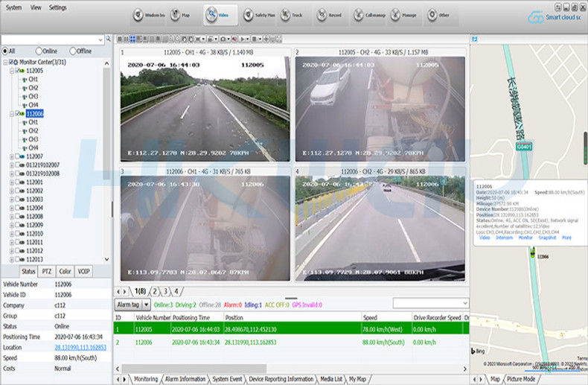Click the play toolbar icon
The image size is (588, 385).
click(242, 39)
